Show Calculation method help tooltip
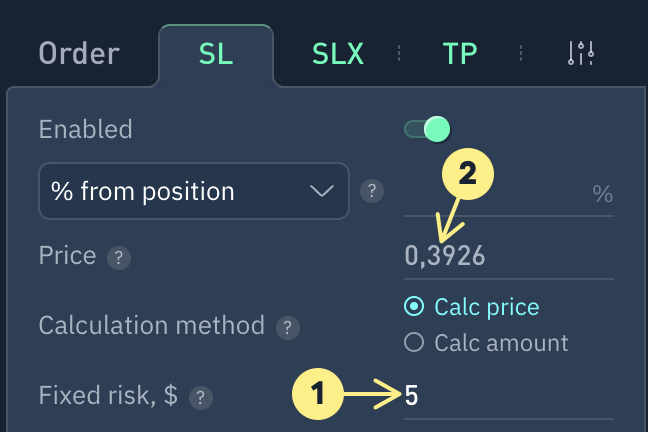 288,327
